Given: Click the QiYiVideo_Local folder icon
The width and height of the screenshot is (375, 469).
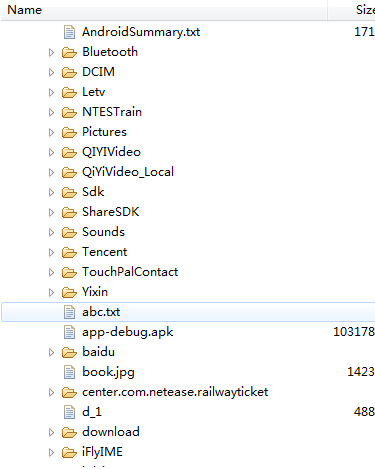Looking at the screenshot, I should pyautogui.click(x=69, y=172).
